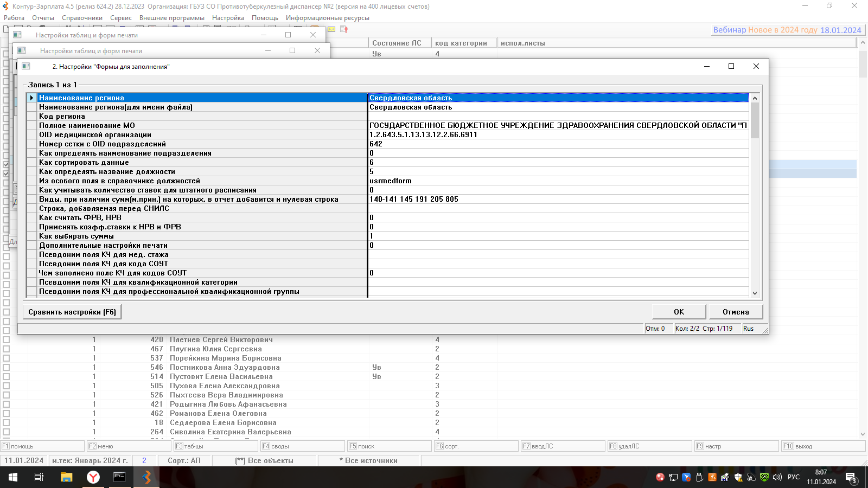Image resolution: width=868 pixels, height=488 pixels.
Task: Click the printer tray icon
Action: (725, 477)
